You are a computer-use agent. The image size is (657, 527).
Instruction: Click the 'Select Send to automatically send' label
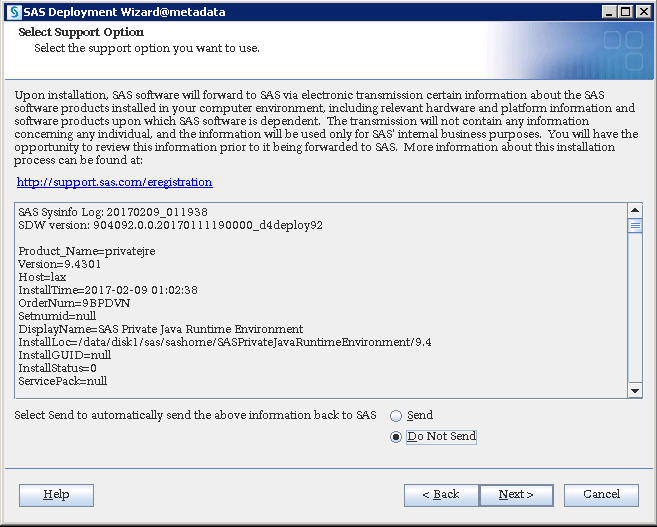click(x=195, y=415)
